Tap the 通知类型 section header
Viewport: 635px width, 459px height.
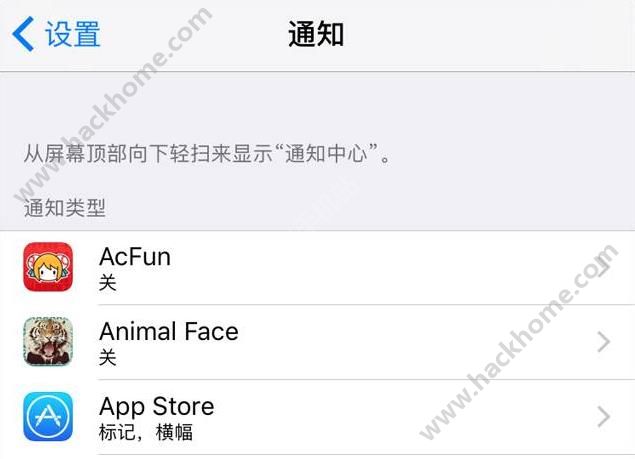click(65, 208)
